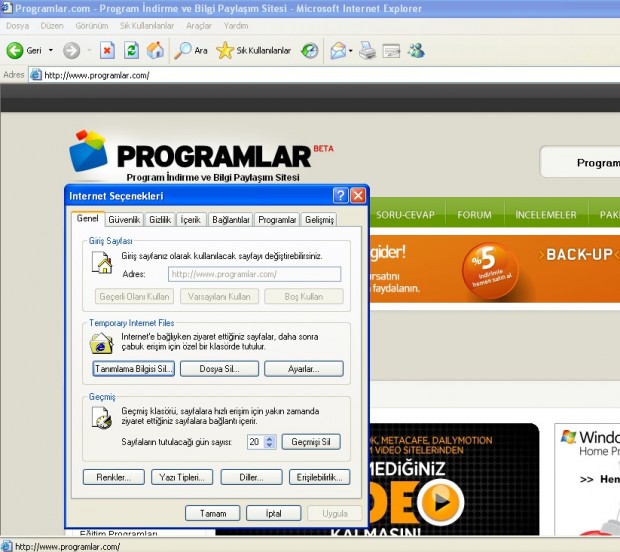Open temporary files Ayarlar button
Image resolution: width=620 pixels, height=552 pixels.
click(304, 369)
